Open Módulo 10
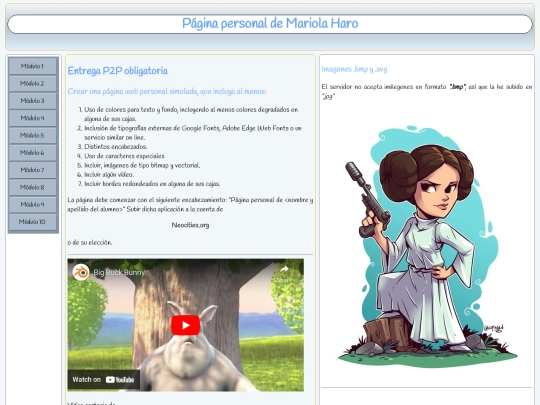Viewport: 540px width, 405px height. click(33, 222)
